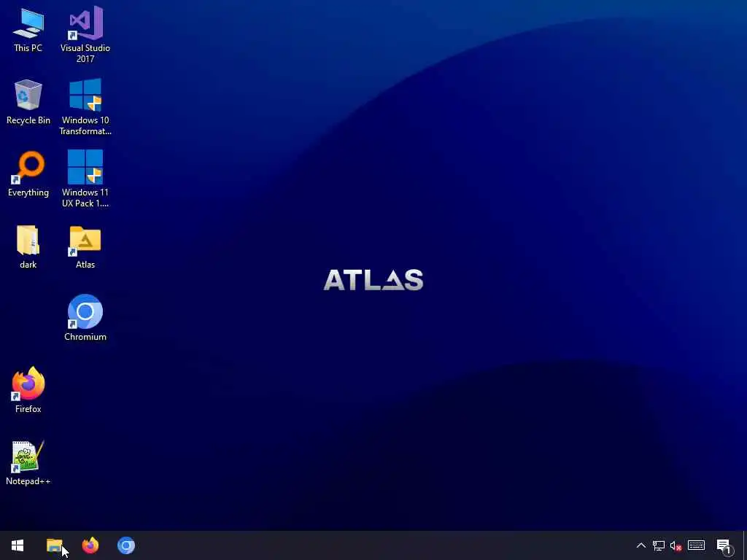
Task: Open the touch keyboard from tray
Action: tap(696, 545)
